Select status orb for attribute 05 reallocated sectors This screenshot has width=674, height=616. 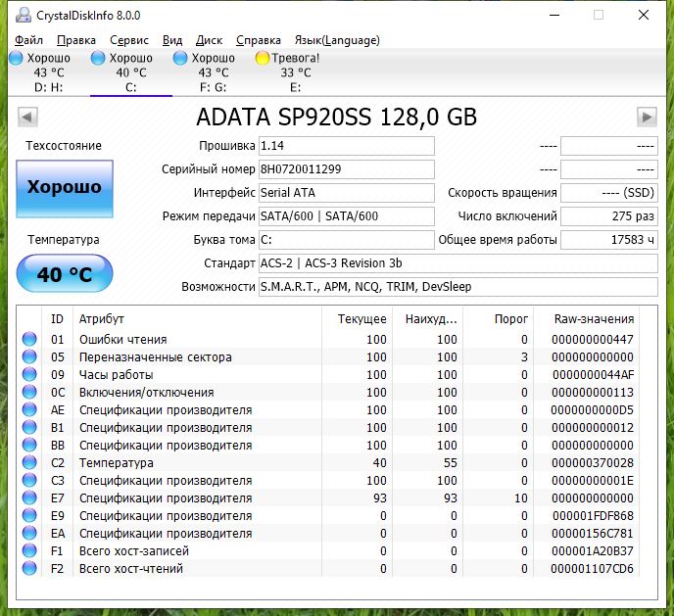[28, 357]
